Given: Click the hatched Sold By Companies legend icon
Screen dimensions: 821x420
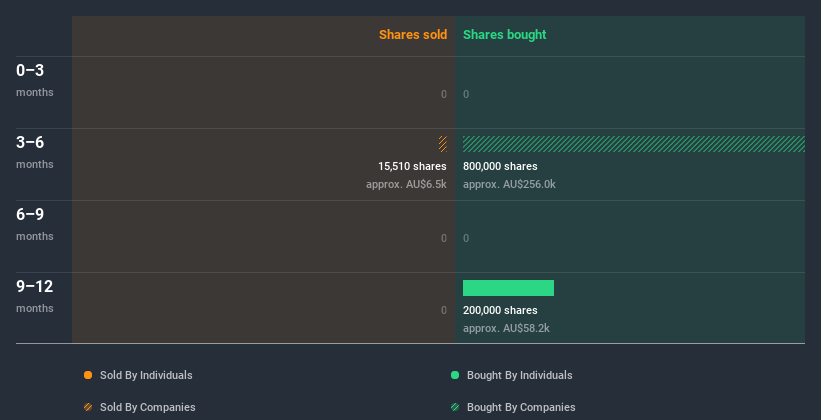Looking at the screenshot, I should pyautogui.click(x=88, y=407).
